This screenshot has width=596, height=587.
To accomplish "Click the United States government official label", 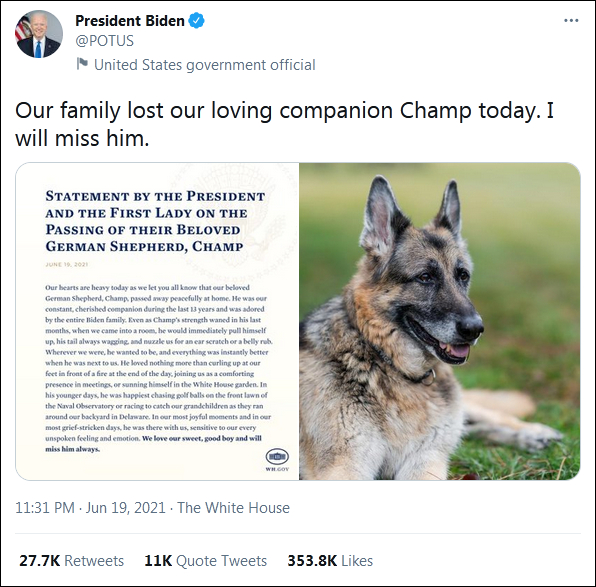I will point(204,65).
